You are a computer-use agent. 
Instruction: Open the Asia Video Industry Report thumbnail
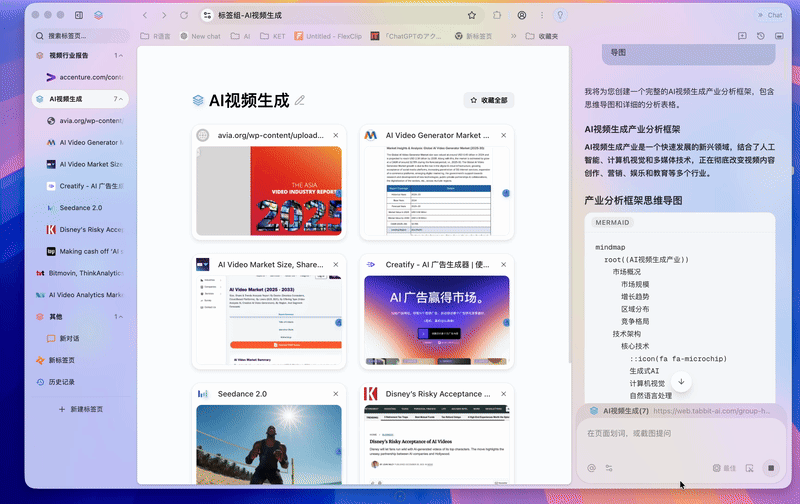pyautogui.click(x=269, y=191)
